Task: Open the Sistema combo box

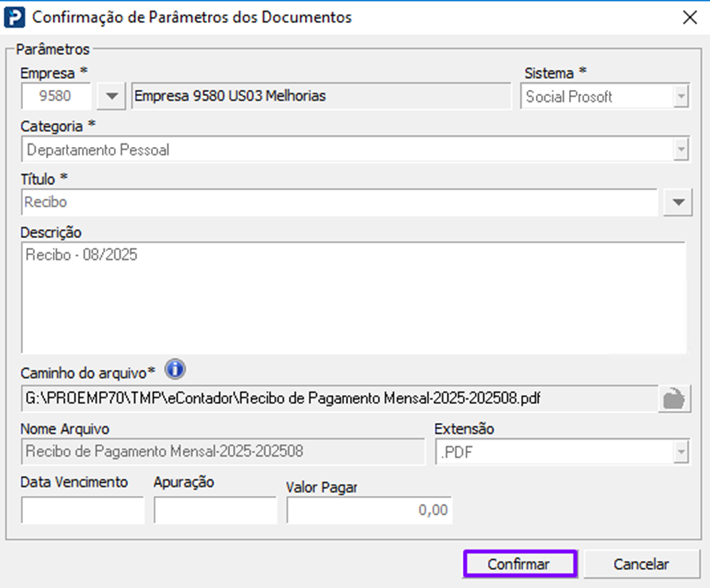Action: coord(605,96)
